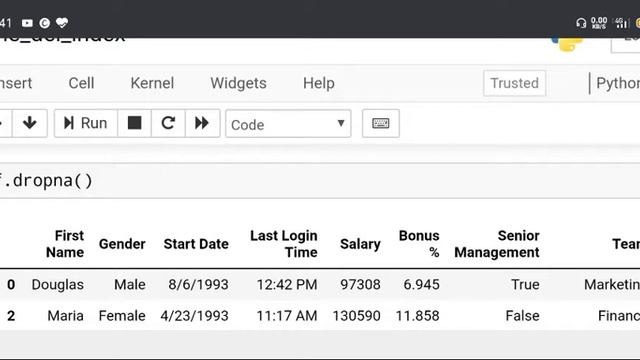The width and height of the screenshot is (640, 360).
Task: Select the True senior management cell
Action: click(525, 284)
